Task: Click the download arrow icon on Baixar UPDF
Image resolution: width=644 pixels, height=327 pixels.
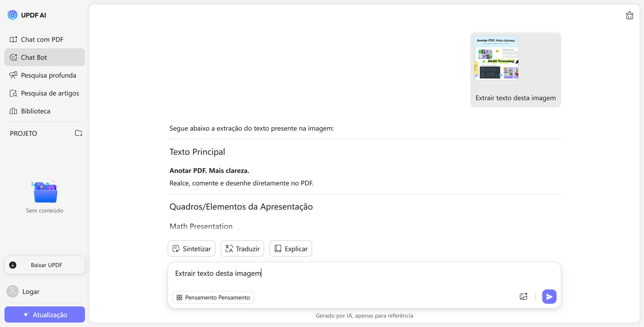Action: tap(13, 265)
